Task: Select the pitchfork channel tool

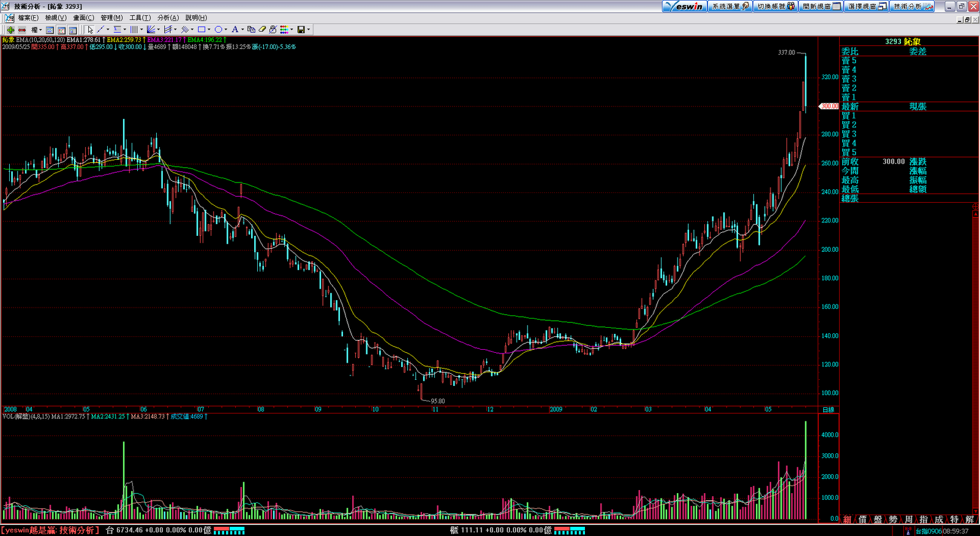Action: click(x=168, y=29)
